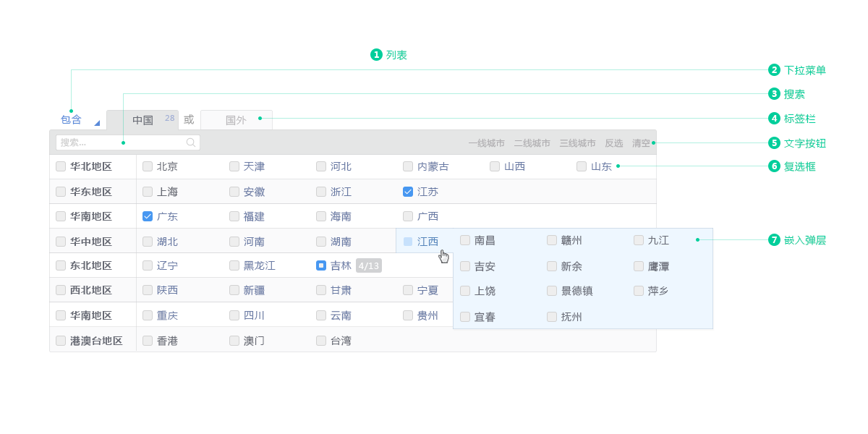Toggle the highlighted 江西 checkbox
Viewport: 868px width, 434px height.
coord(408,242)
